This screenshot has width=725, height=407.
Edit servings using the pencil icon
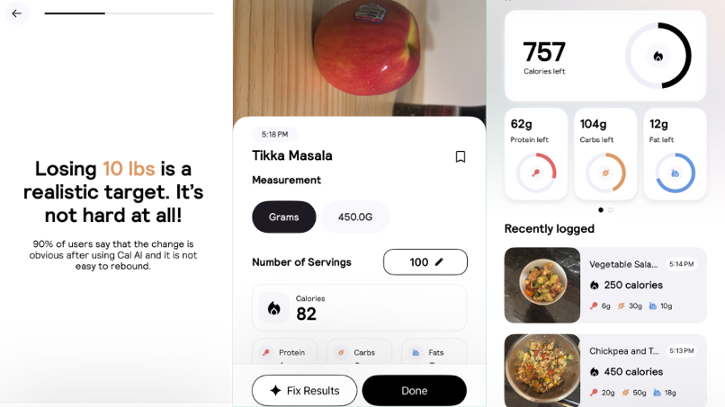pyautogui.click(x=439, y=262)
